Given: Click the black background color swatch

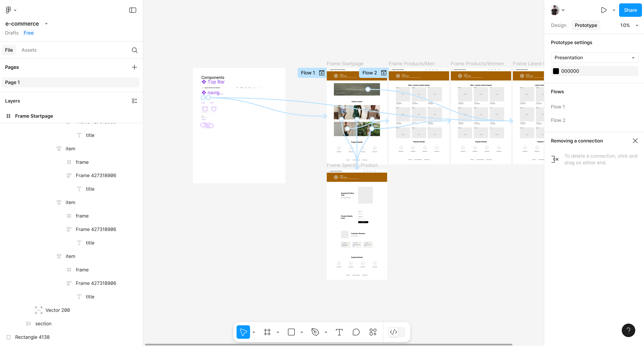Looking at the screenshot, I should [556, 71].
